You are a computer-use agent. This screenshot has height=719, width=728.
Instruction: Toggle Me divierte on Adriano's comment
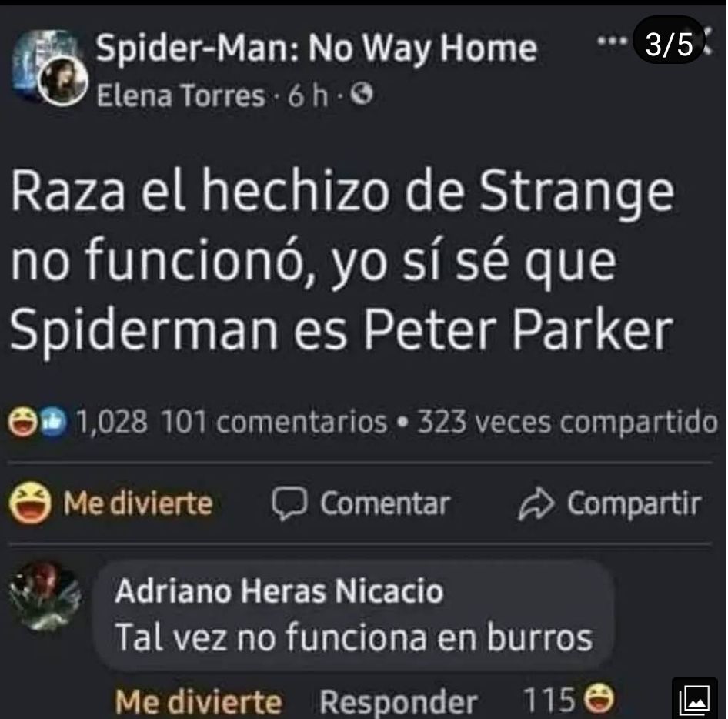[x=199, y=701]
